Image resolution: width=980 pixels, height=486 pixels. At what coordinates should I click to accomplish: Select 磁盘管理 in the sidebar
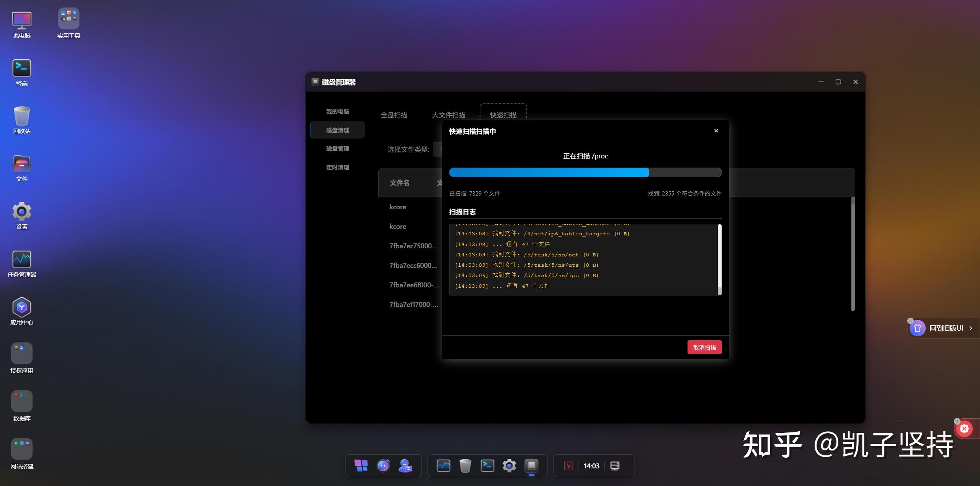(x=337, y=149)
